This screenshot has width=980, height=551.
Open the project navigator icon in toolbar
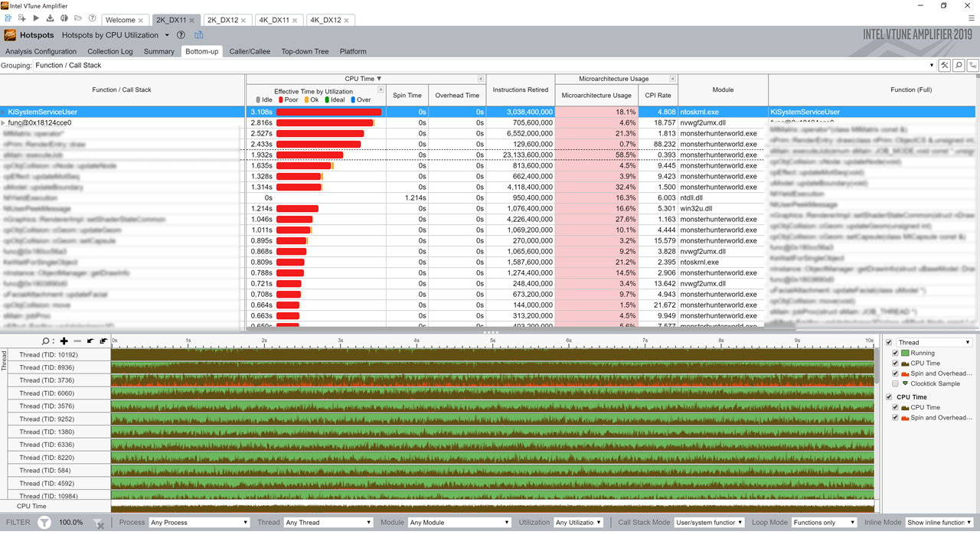[10, 18]
